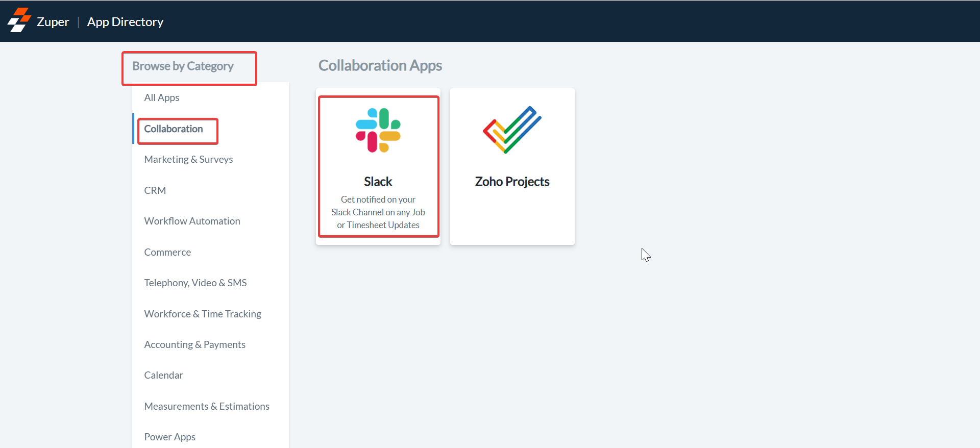Viewport: 980px width, 448px height.
Task: Click the Zuper logo icon
Action: click(19, 20)
